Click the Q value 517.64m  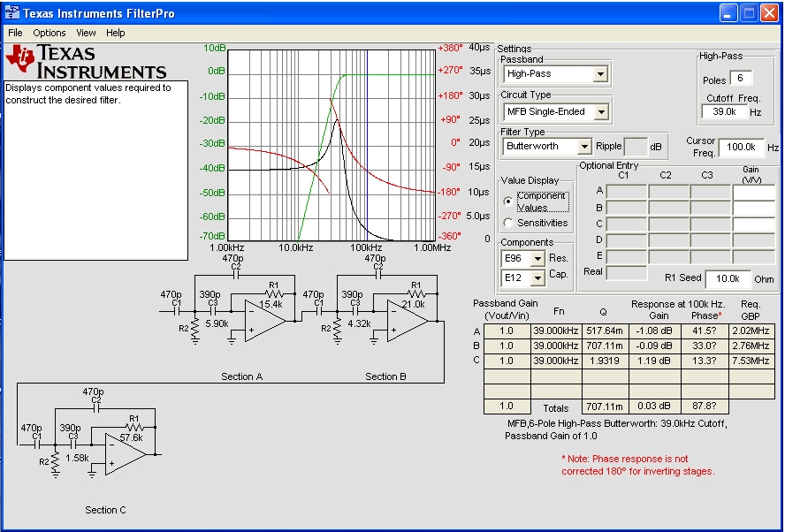604,331
